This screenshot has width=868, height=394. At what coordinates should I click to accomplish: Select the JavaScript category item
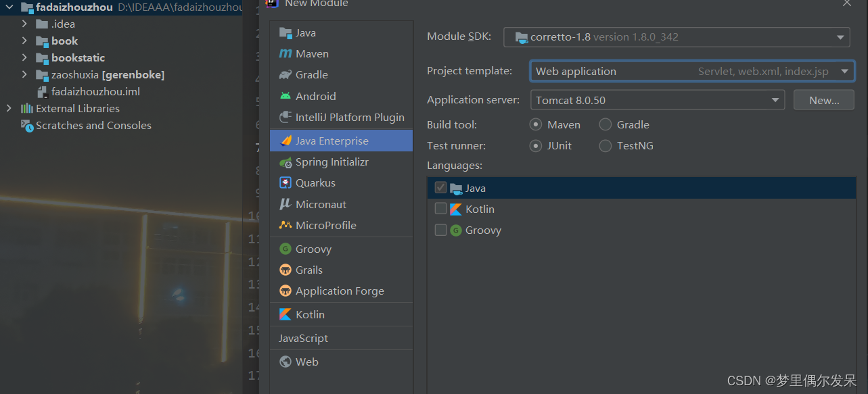coord(341,338)
